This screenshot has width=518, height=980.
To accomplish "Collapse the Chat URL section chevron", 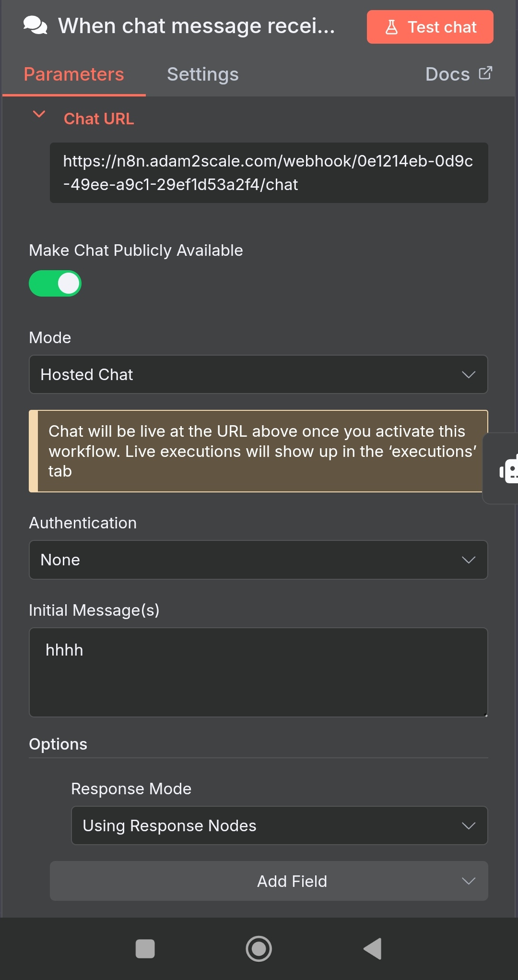I will click(x=39, y=115).
